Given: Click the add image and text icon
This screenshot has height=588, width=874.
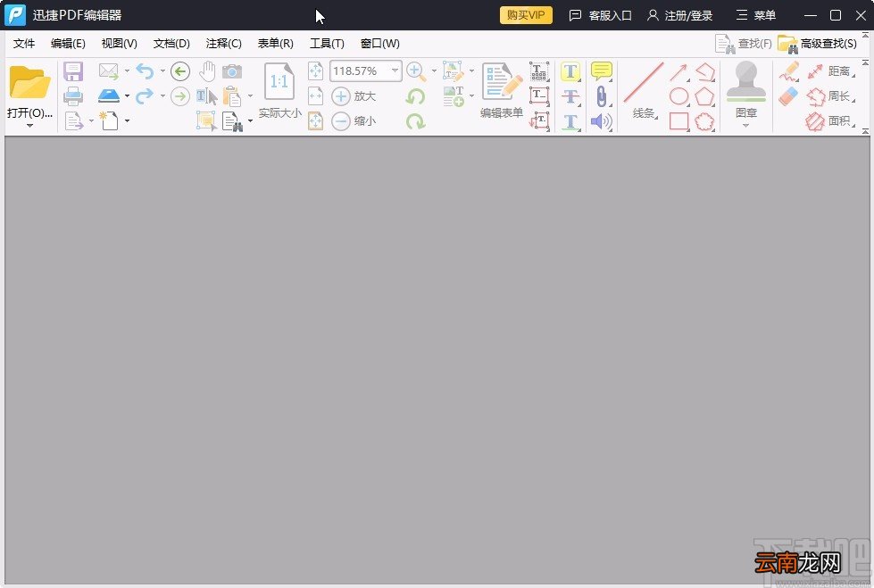Looking at the screenshot, I should click(454, 96).
